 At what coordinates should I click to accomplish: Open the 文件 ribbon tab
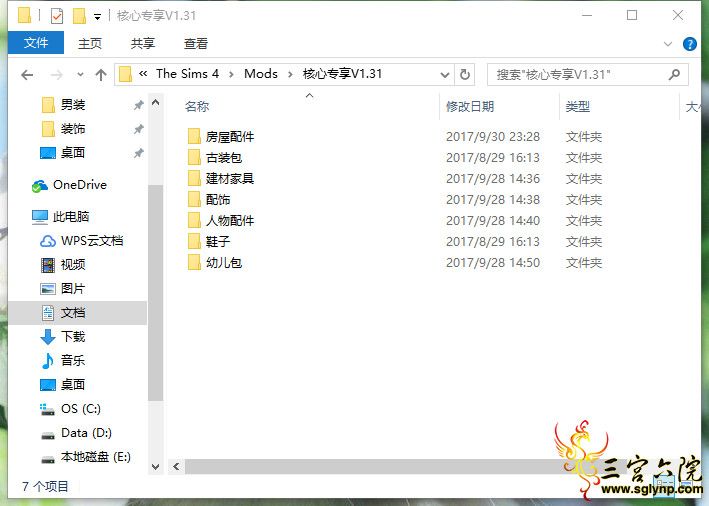(36, 43)
